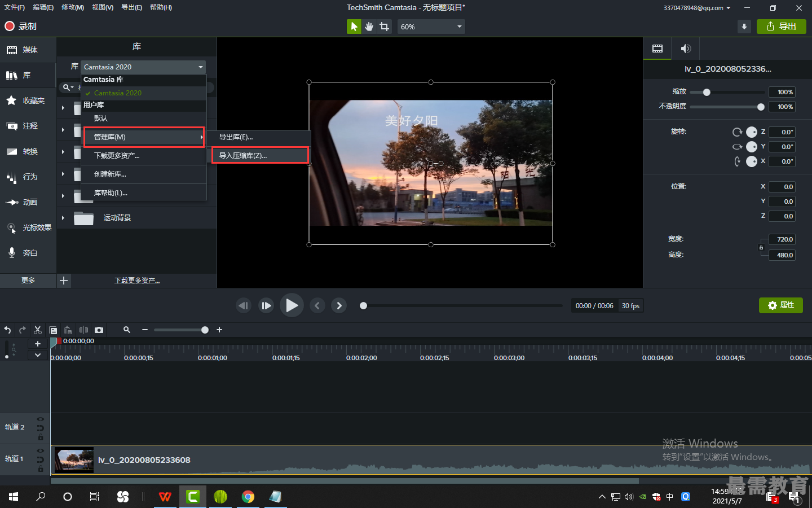This screenshot has height=508, width=812.
Task: Click the scissors cut icon
Action: click(x=38, y=330)
